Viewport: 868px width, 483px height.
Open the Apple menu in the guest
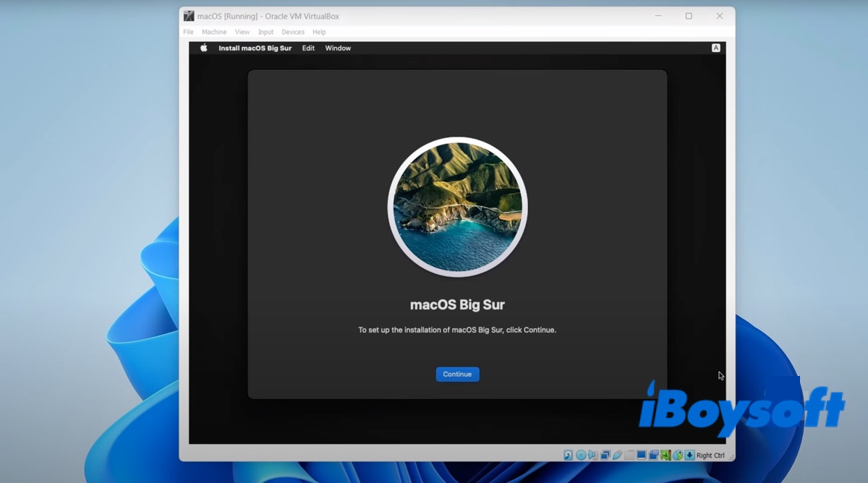click(204, 48)
